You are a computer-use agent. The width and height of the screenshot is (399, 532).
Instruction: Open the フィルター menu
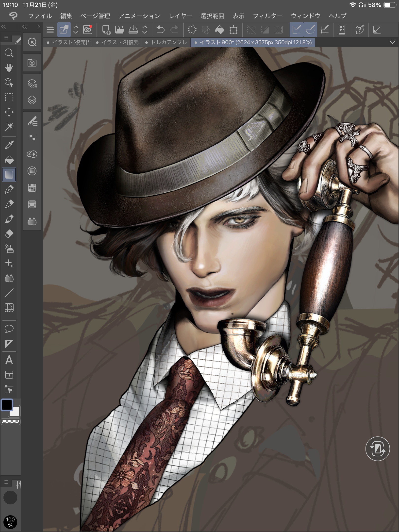(267, 16)
